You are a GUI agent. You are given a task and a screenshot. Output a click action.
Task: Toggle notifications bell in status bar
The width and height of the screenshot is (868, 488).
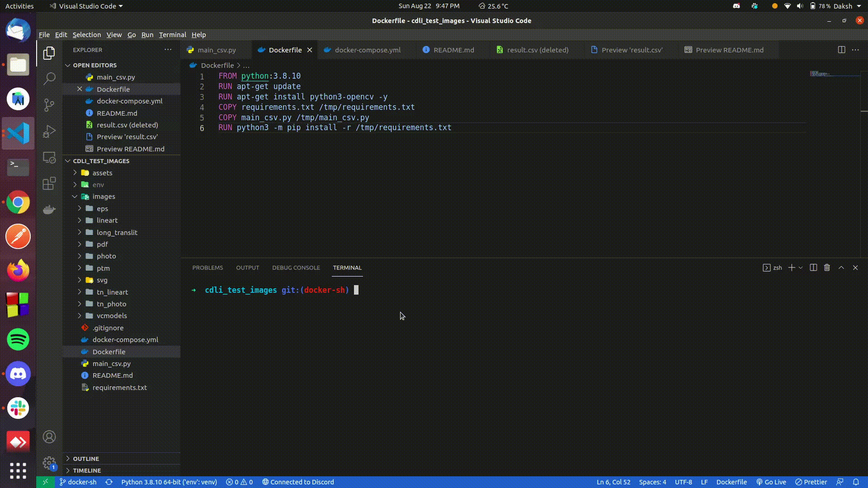[x=856, y=482]
